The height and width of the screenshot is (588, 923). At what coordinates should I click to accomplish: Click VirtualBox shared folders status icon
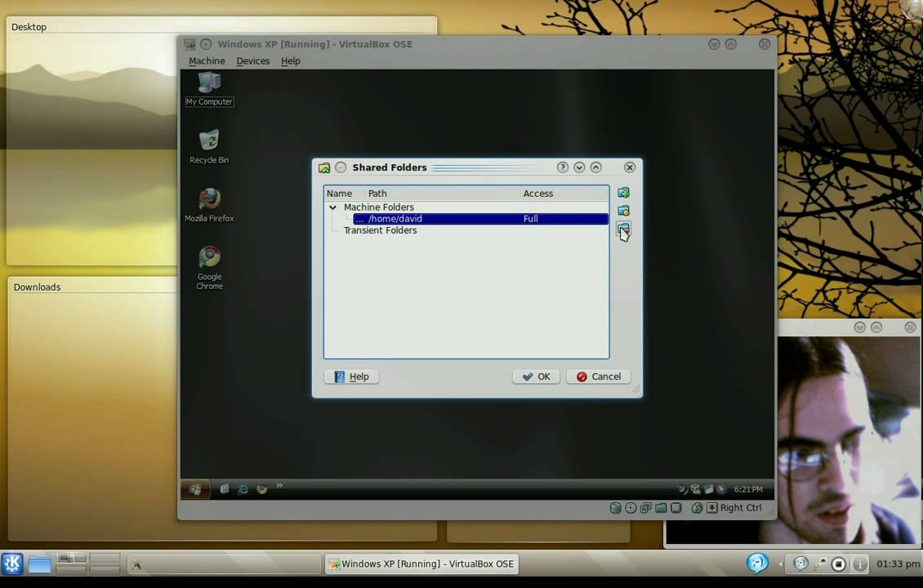click(x=661, y=507)
